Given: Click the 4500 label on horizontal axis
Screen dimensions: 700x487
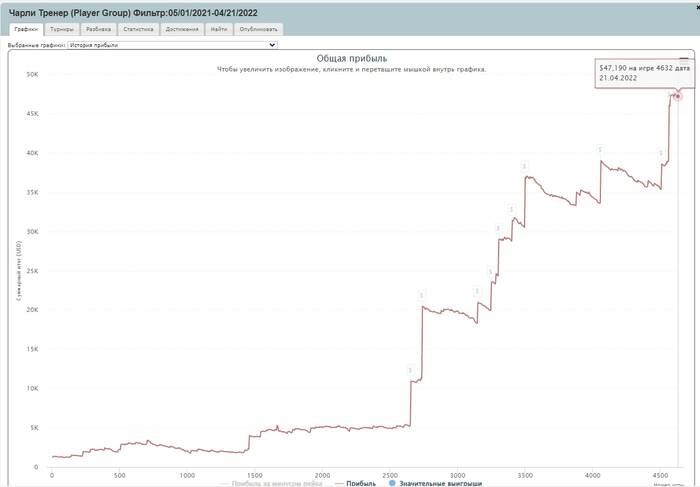Looking at the screenshot, I should pos(660,475).
